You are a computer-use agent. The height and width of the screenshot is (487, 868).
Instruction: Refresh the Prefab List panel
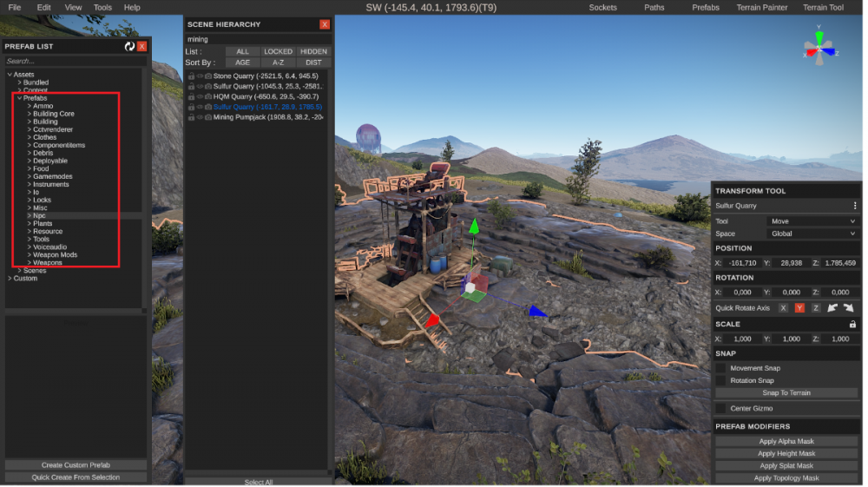pos(129,46)
